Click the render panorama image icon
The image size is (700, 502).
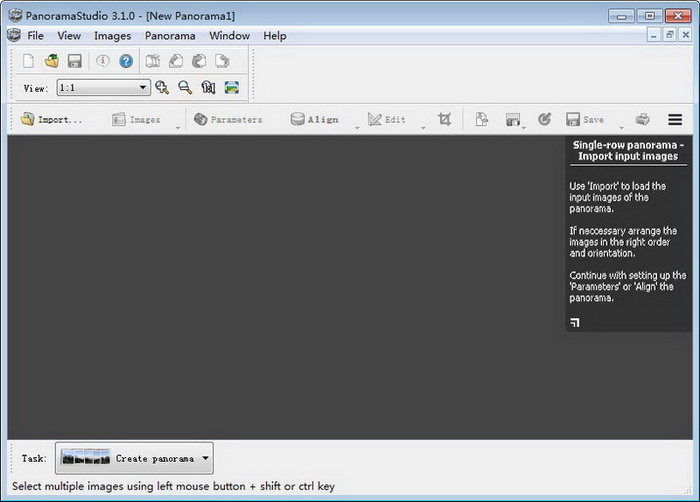click(513, 120)
